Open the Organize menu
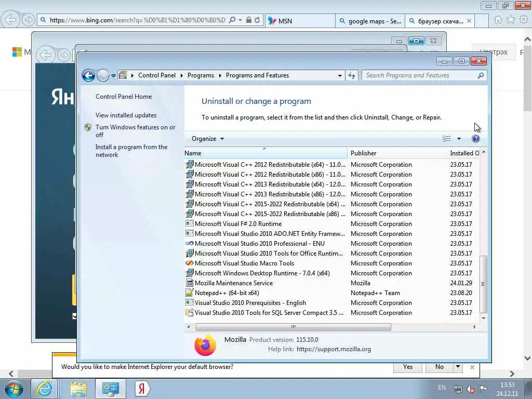The image size is (532, 399). (208, 138)
